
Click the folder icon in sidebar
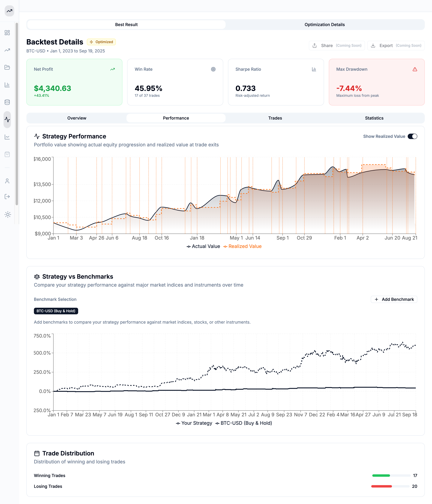[7, 67]
